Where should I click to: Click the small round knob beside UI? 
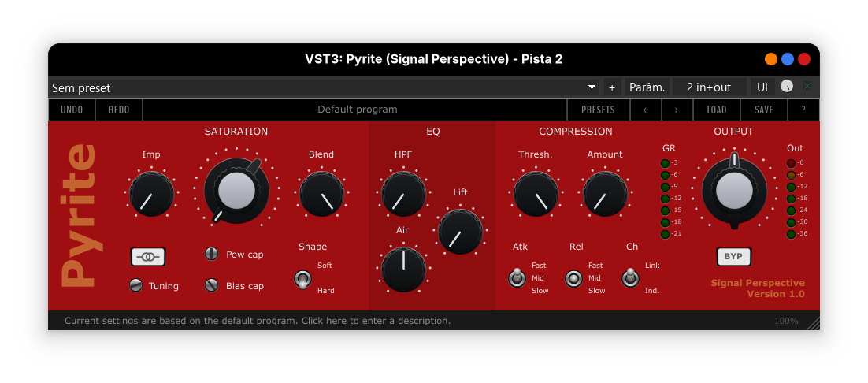tap(787, 87)
